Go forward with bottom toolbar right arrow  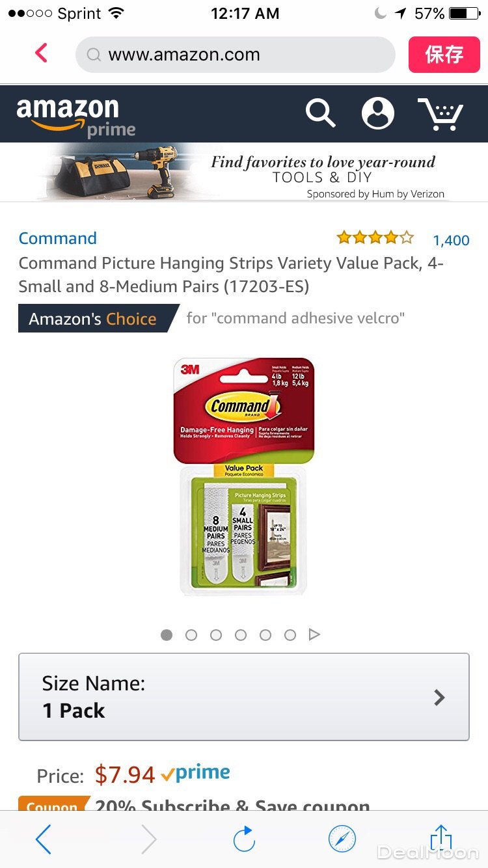pyautogui.click(x=149, y=839)
